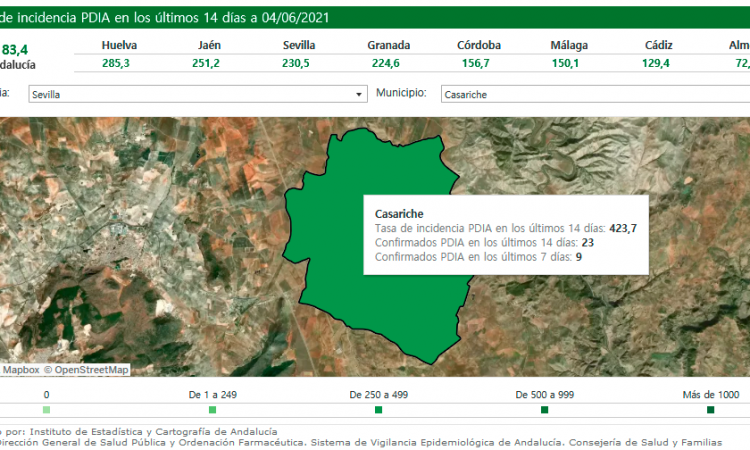The height and width of the screenshot is (450, 750).
Task: Select Málaga in the province incidence header
Action: (x=569, y=46)
